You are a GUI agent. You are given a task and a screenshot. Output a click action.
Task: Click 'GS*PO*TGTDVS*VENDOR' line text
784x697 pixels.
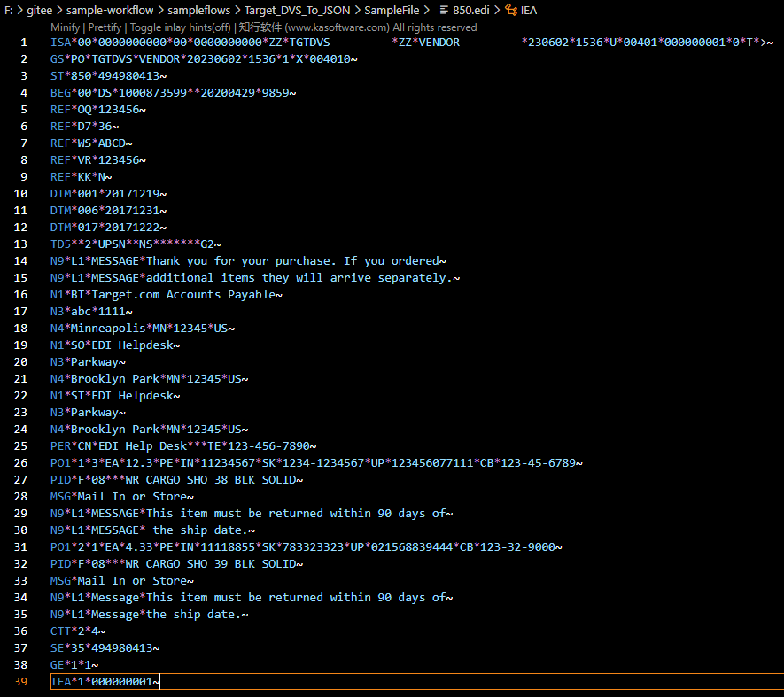point(204,59)
